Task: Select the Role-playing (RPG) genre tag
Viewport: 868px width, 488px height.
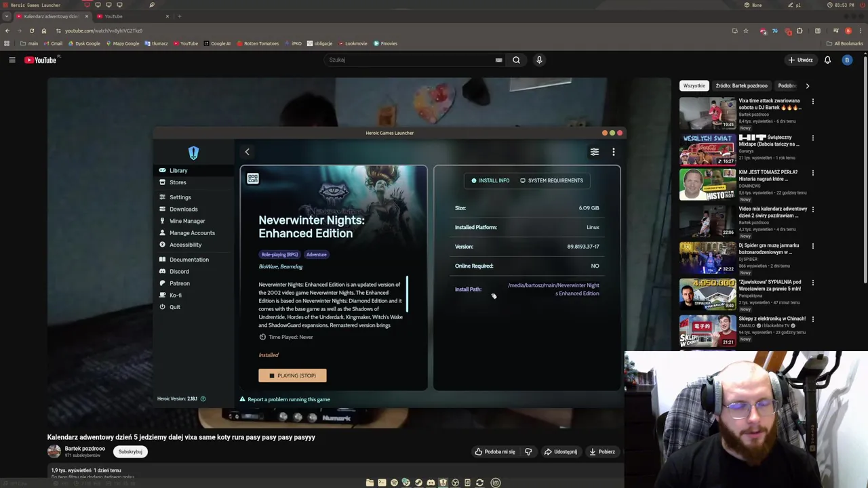Action: [x=279, y=254]
